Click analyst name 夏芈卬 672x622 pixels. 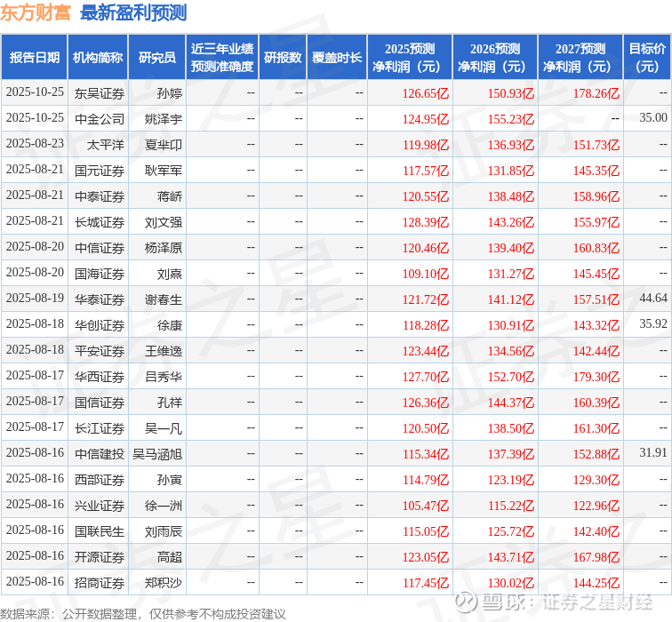164,145
